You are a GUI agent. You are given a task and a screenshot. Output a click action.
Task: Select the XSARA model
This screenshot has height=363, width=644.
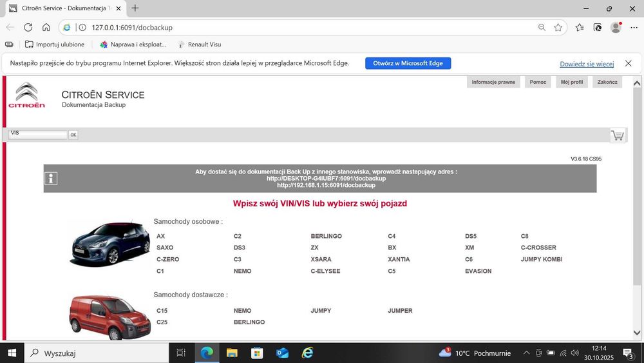point(321,259)
